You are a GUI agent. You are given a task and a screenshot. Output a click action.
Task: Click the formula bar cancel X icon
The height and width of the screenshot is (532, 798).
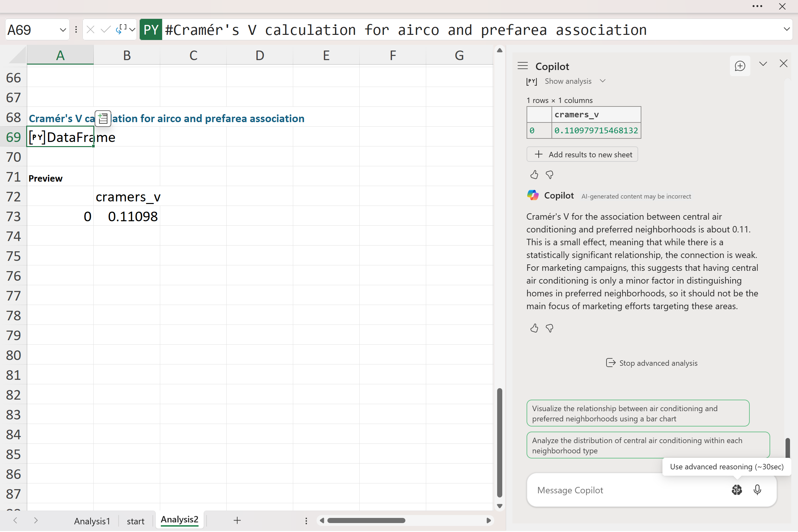click(x=90, y=30)
